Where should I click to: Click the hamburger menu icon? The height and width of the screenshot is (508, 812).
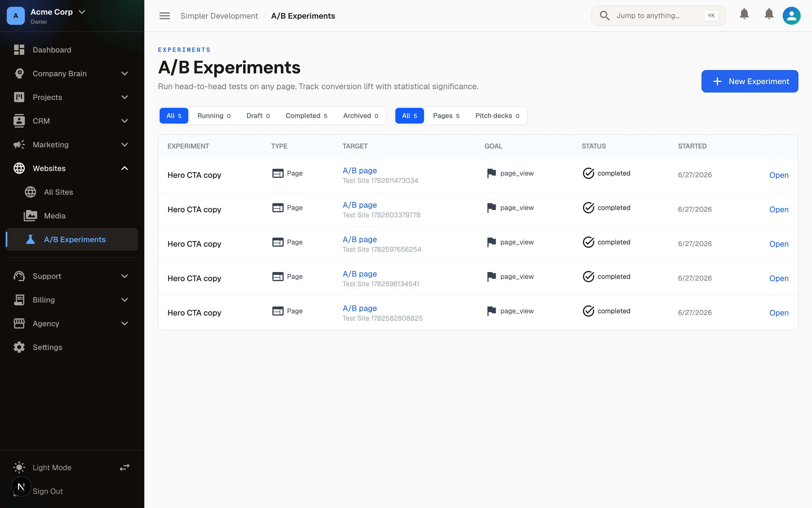(164, 16)
